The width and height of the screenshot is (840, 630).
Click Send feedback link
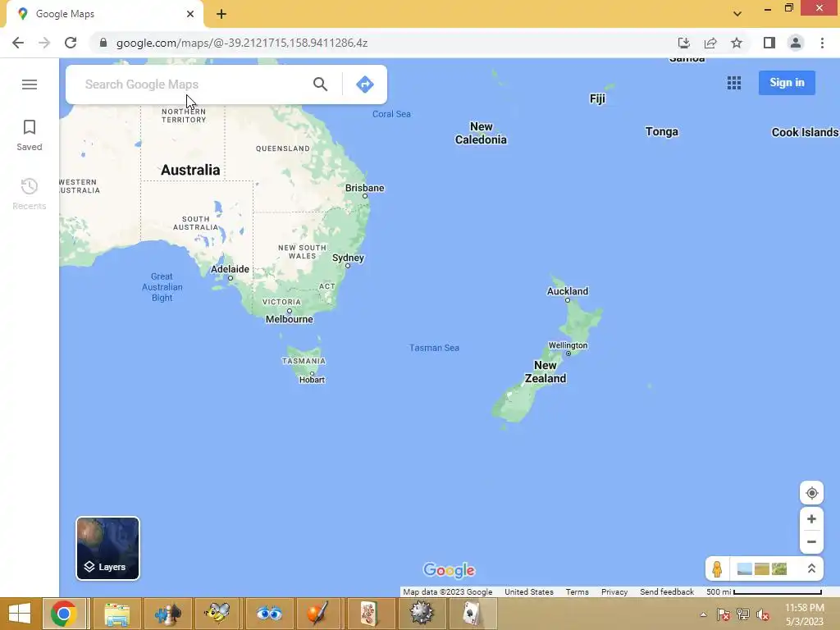[667, 592]
